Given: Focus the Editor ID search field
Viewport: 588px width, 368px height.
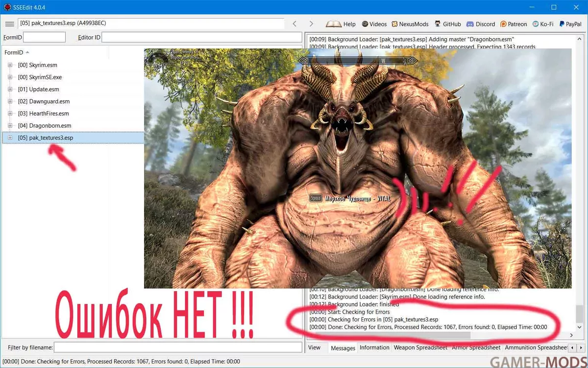Looking at the screenshot, I should click(x=202, y=37).
